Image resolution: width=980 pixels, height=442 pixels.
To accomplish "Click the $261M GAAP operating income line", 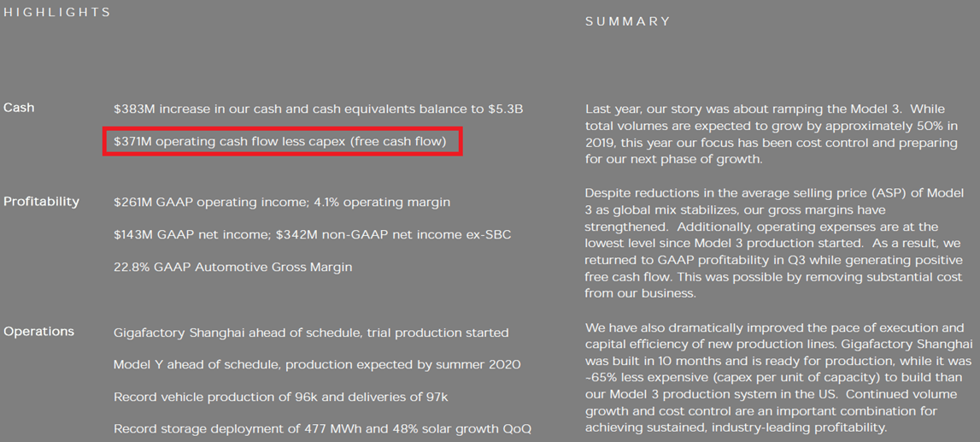I will (282, 203).
